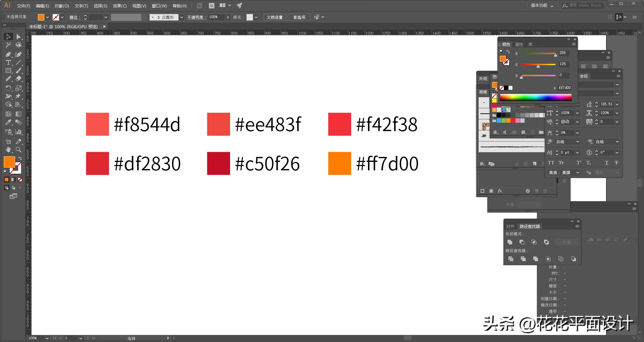Apply Unite shape mode in Pathfinder

(510, 242)
